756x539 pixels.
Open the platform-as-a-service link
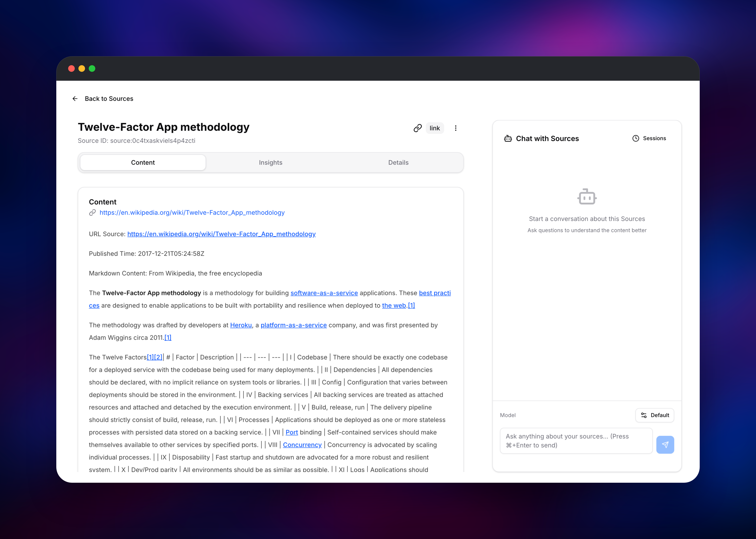point(294,325)
